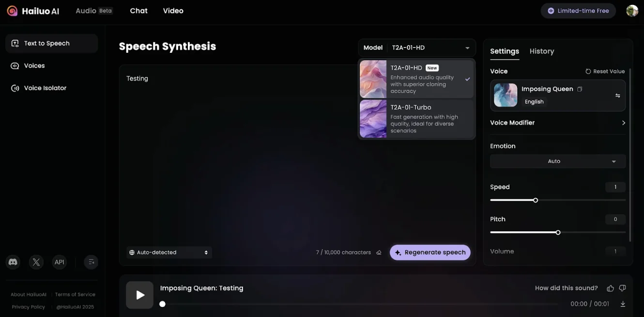The height and width of the screenshot is (317, 644).
Task: Click the T2A-01-Turbo model thumbnail
Action: (x=373, y=119)
